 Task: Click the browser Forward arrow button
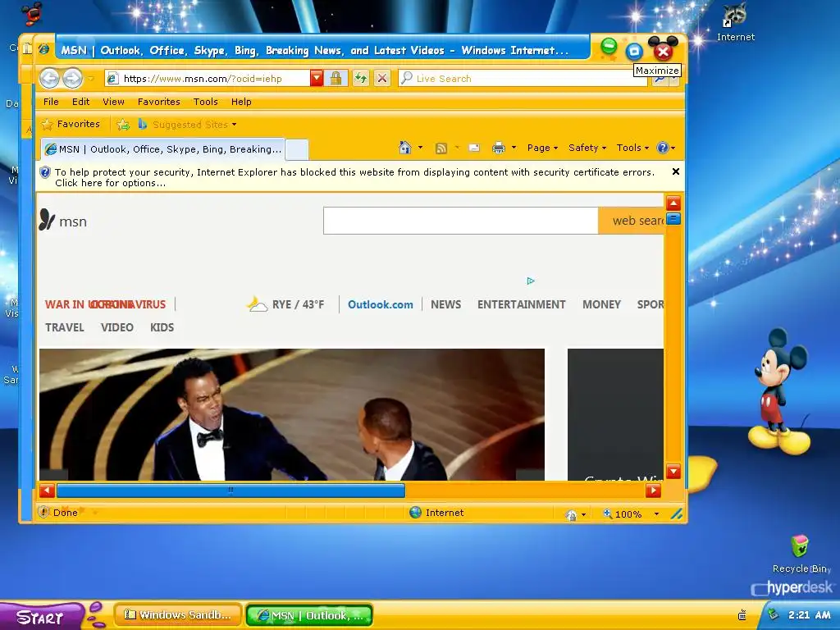click(72, 79)
